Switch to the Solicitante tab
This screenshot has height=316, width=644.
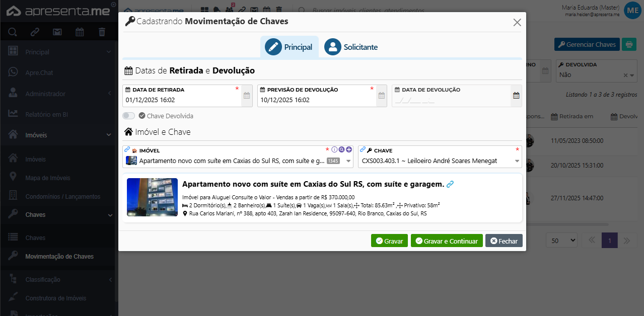351,47
